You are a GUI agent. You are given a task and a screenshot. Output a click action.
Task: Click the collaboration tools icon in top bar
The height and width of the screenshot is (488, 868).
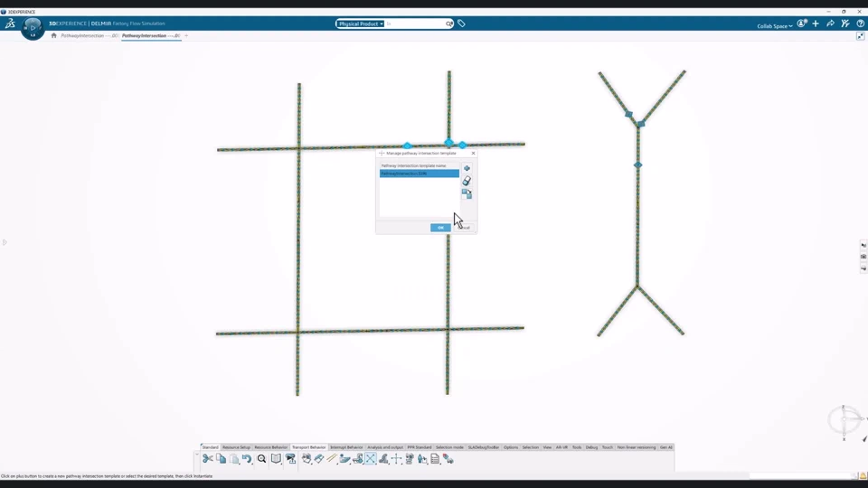pyautogui.click(x=845, y=23)
